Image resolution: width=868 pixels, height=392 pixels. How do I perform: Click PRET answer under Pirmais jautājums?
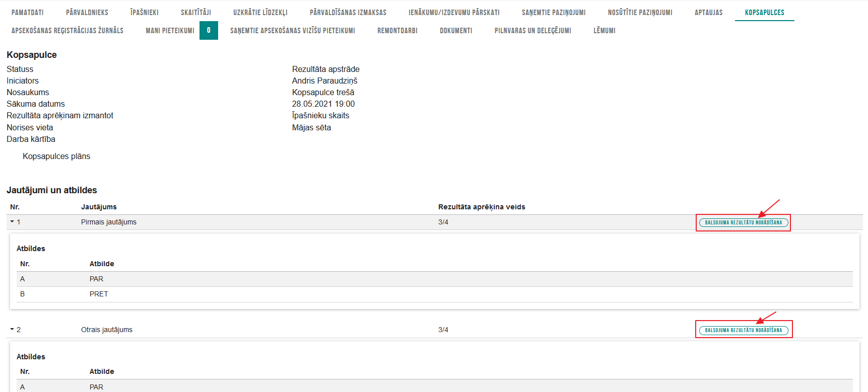point(99,294)
